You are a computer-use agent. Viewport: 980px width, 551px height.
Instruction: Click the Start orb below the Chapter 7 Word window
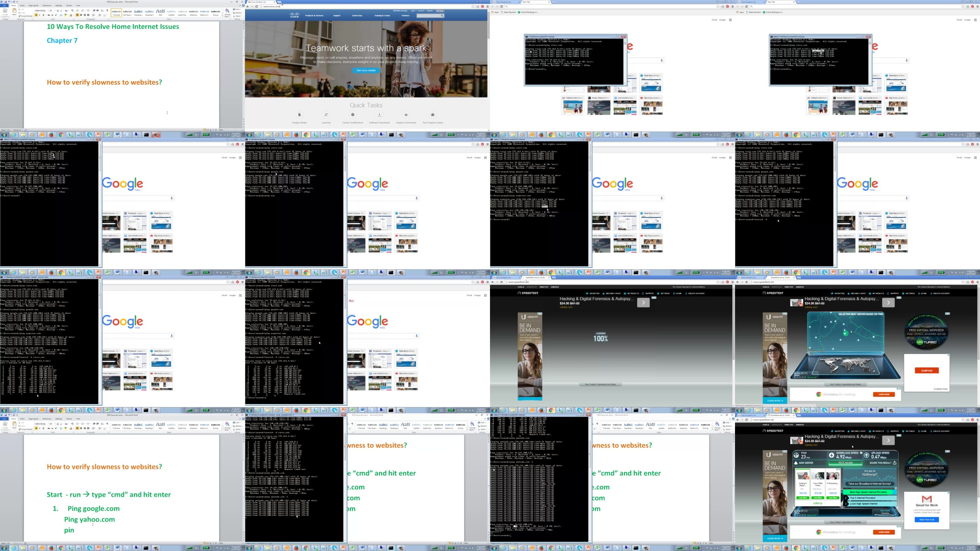(x=4, y=135)
